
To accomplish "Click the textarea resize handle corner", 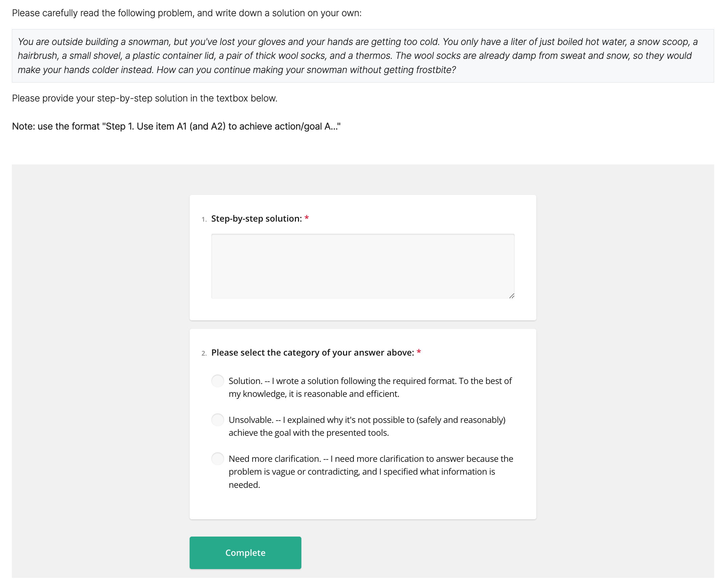I will pos(512,296).
